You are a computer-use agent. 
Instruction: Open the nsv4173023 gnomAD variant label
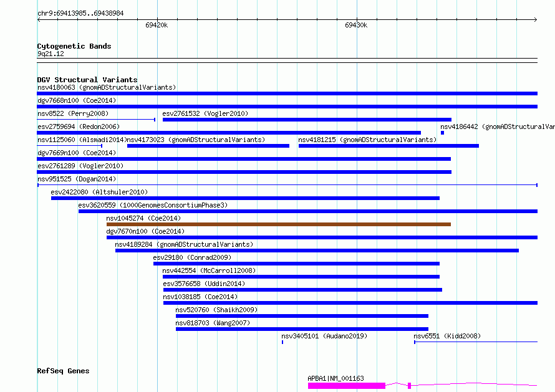coord(196,140)
